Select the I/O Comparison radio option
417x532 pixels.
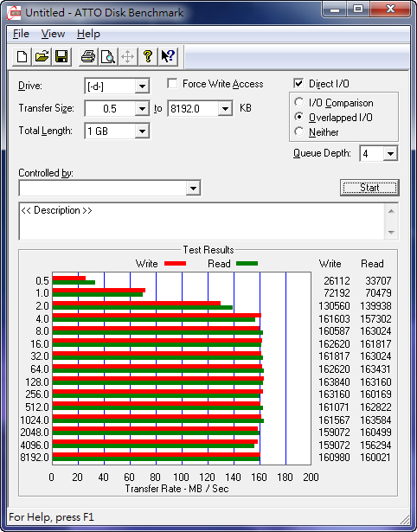coord(299,102)
